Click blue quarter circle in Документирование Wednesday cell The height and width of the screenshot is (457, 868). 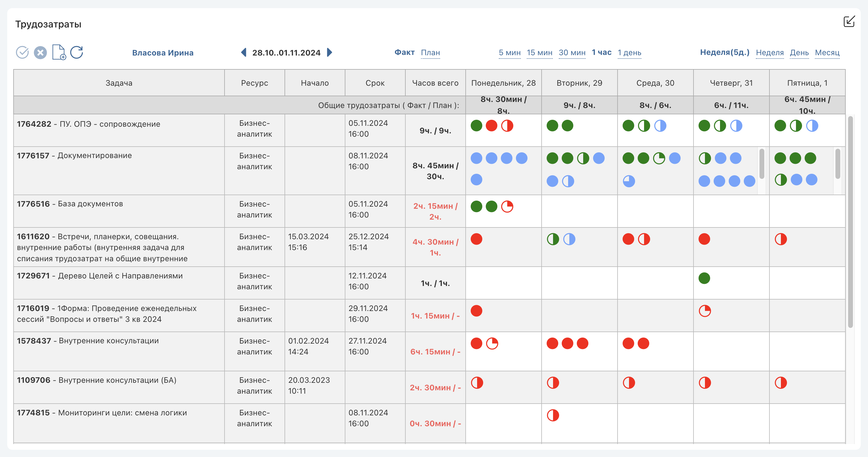click(629, 181)
